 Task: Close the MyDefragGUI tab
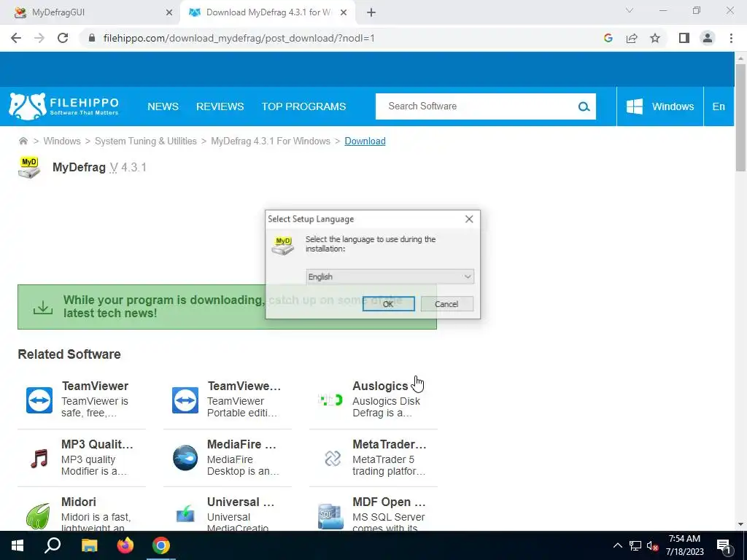click(169, 13)
